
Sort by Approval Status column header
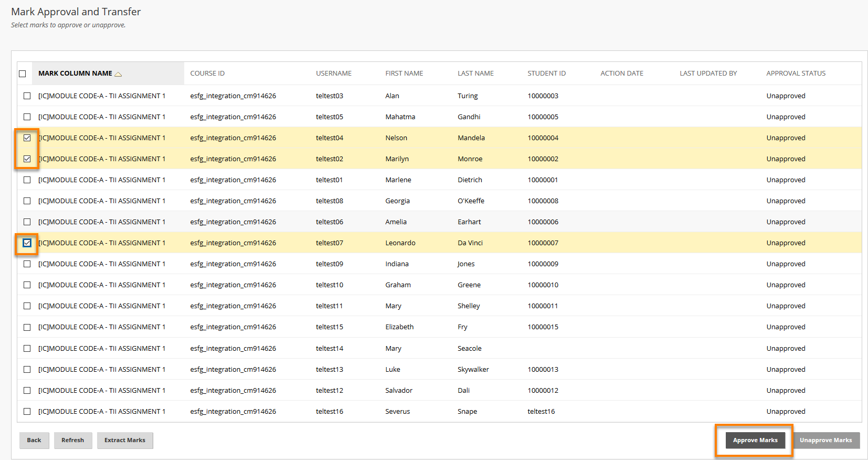tap(796, 74)
